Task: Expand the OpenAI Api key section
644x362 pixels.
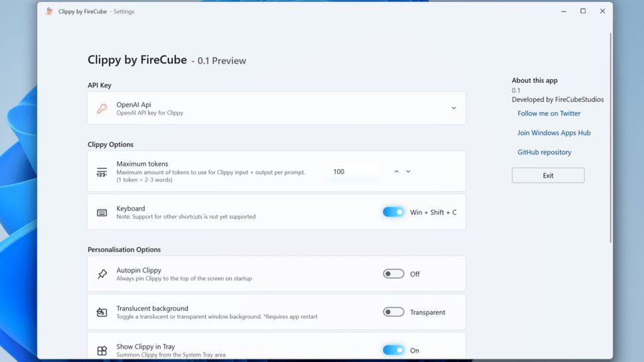Action: click(453, 108)
